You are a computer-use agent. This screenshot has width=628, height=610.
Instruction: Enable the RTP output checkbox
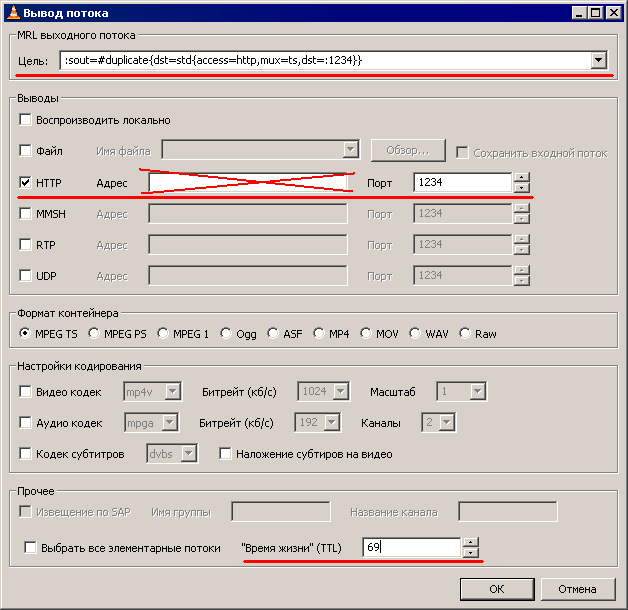(x=25, y=244)
